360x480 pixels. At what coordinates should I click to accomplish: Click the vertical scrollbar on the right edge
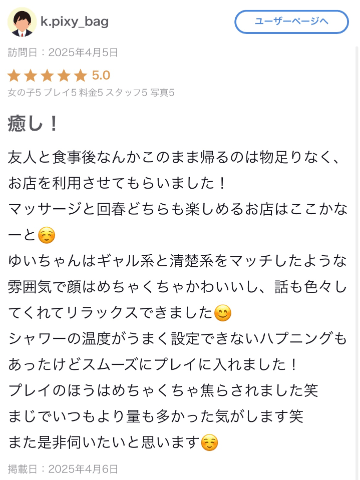click(x=357, y=263)
